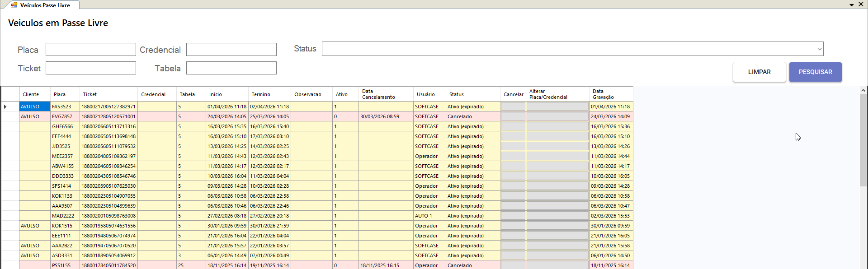Select plate cell GHF6566

[65, 126]
